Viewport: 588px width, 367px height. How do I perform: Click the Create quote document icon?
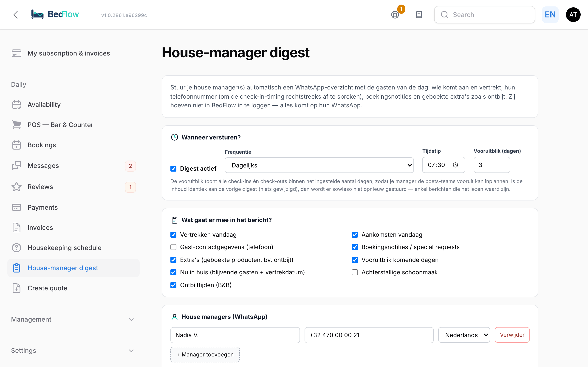point(17,288)
